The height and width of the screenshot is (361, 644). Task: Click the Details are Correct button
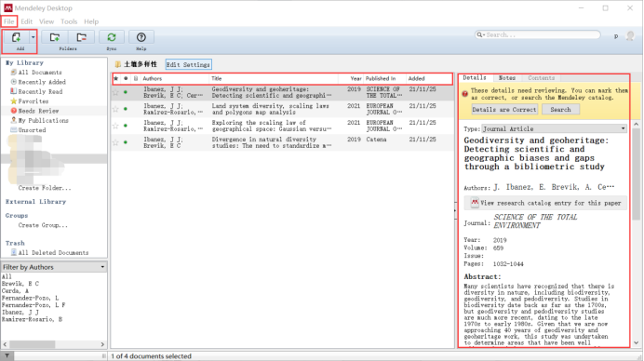(504, 109)
